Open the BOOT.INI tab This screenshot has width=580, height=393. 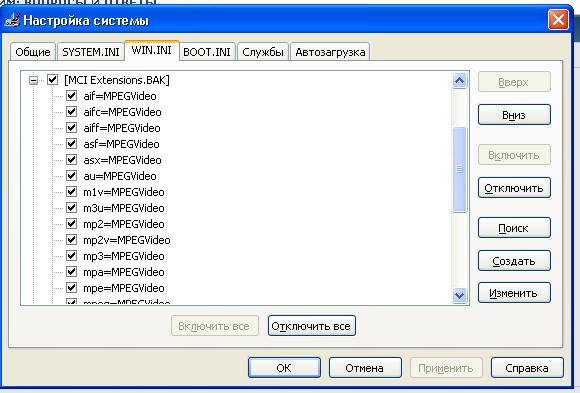click(x=207, y=52)
